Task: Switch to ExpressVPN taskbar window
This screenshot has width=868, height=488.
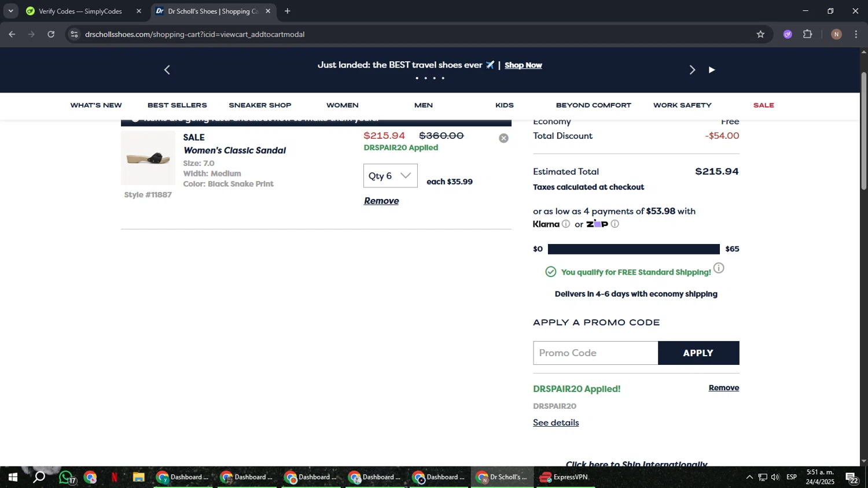Action: 564,478
